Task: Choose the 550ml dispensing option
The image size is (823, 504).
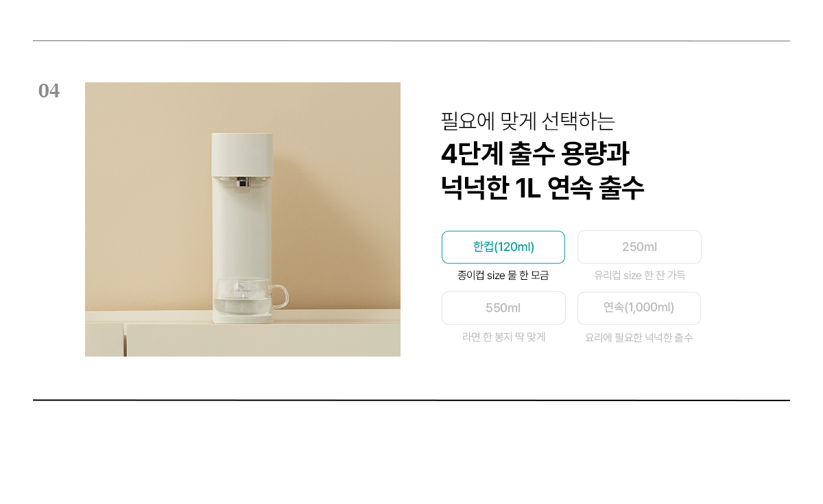Action: tap(503, 308)
